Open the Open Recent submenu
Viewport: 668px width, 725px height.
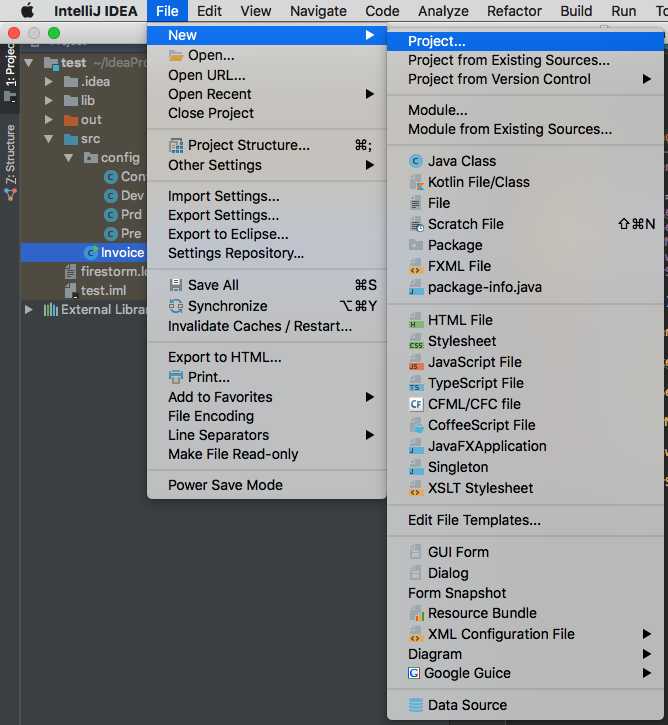click(x=267, y=94)
